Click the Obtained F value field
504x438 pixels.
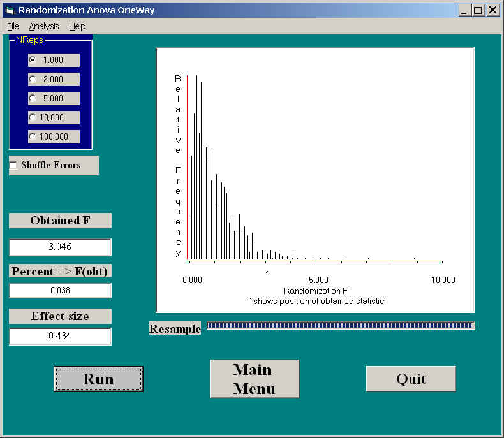pyautogui.click(x=60, y=247)
